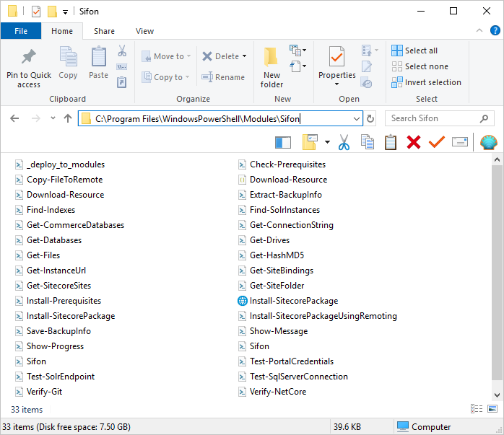
Task: Go up one folder level arrow
Action: pyautogui.click(x=67, y=118)
